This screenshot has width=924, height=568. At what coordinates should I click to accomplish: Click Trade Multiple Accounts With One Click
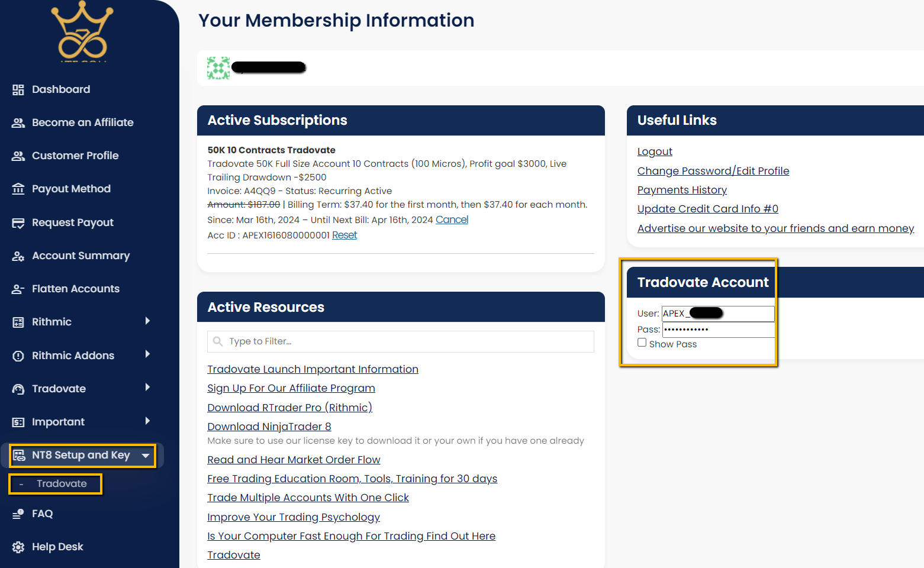(308, 498)
